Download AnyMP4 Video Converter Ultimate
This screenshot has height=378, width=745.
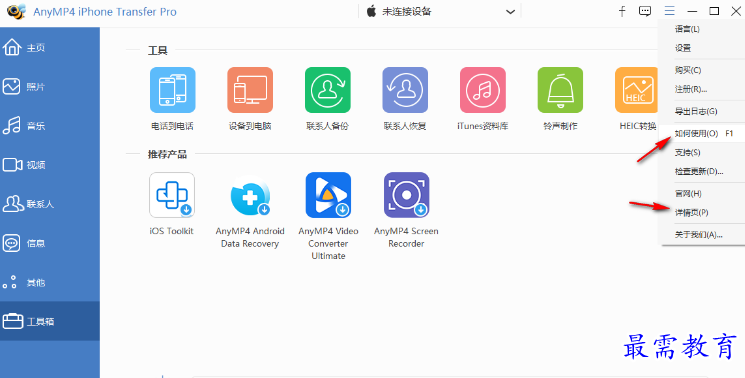[x=328, y=195]
